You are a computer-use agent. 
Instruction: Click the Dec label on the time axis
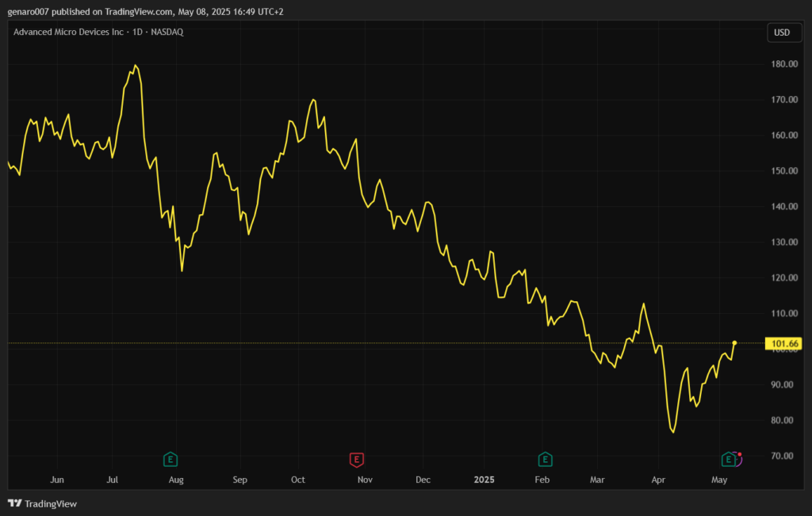click(423, 480)
